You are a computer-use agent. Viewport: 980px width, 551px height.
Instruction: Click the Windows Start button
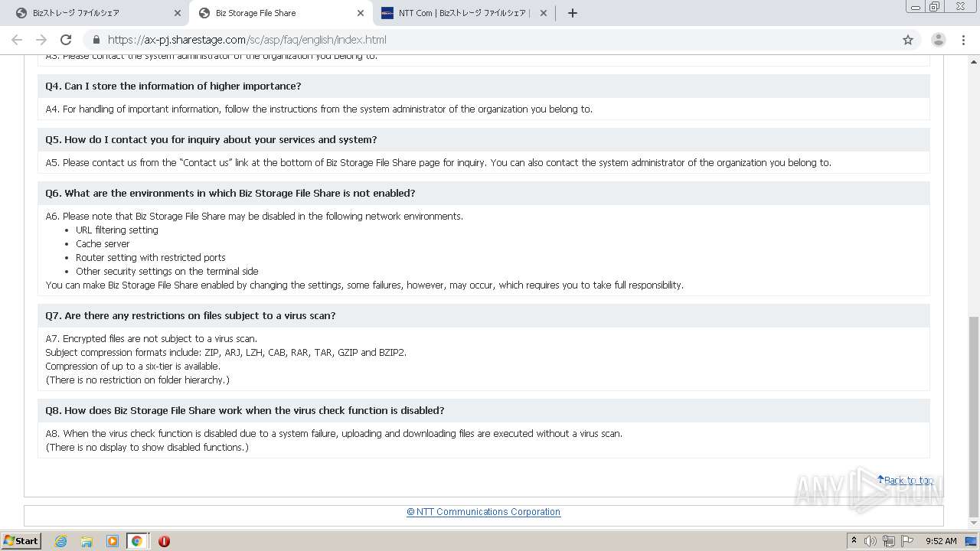21,540
